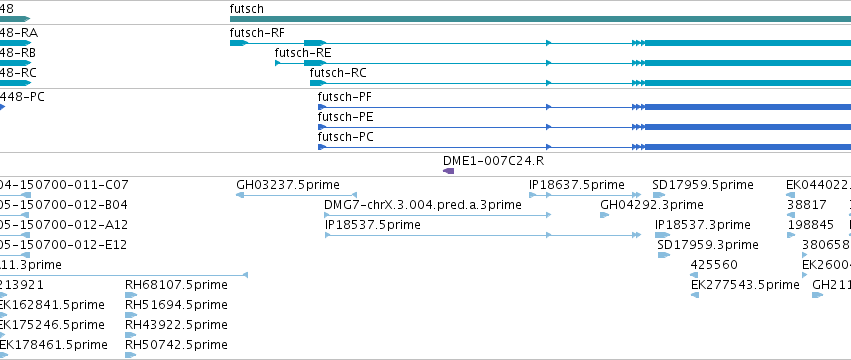Click the IP18637.5prime EST label
This screenshot has height=360, width=851.
pos(577,185)
